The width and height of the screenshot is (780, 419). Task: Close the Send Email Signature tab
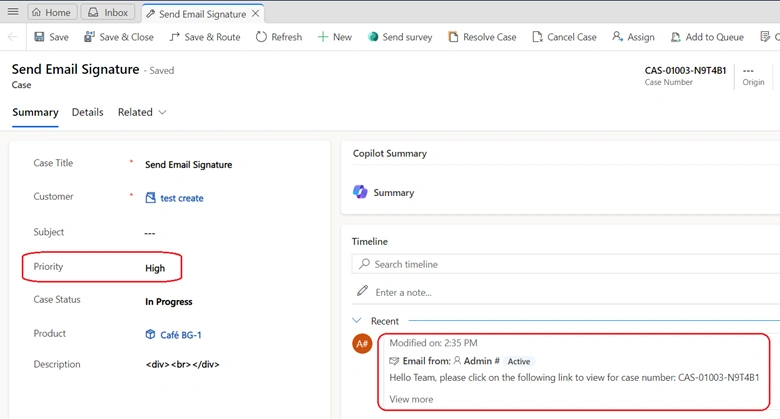(x=255, y=13)
